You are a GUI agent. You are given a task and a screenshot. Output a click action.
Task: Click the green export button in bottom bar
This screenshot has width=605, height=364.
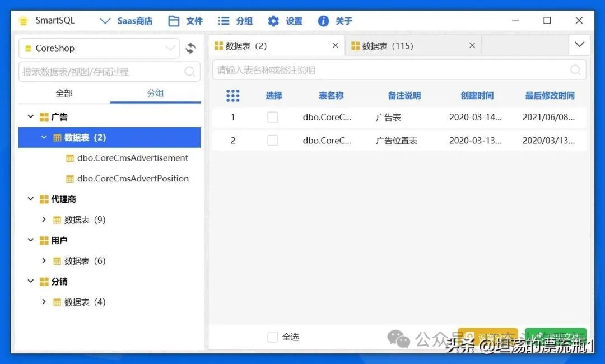click(556, 336)
